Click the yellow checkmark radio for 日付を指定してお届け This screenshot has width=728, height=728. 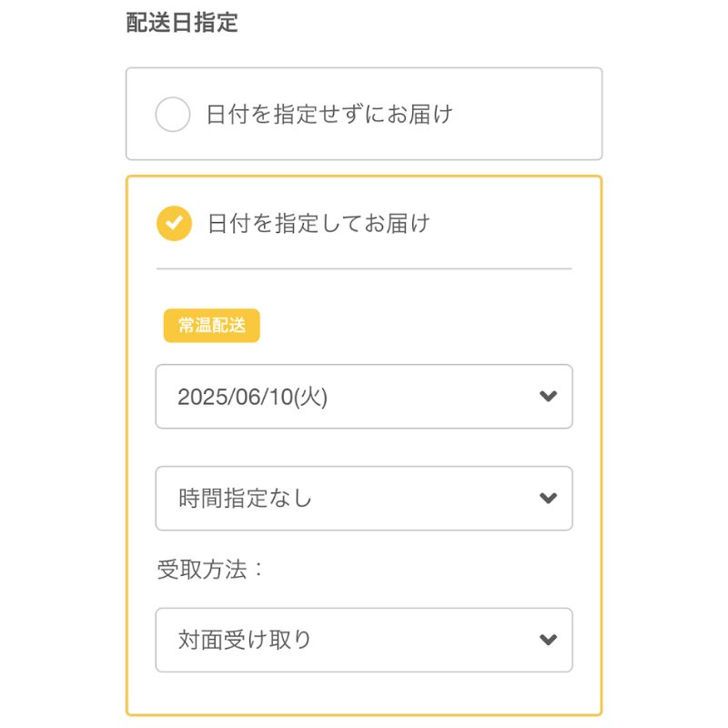pyautogui.click(x=174, y=223)
